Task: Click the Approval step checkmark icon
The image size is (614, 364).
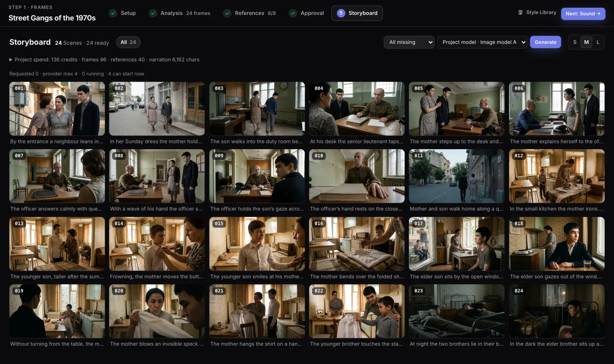Action: point(293,13)
